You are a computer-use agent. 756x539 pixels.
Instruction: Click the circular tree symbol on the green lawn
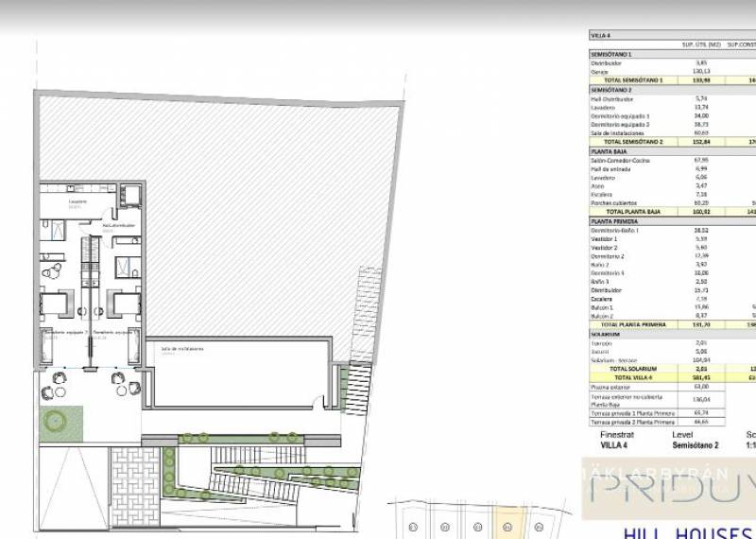click(x=58, y=419)
